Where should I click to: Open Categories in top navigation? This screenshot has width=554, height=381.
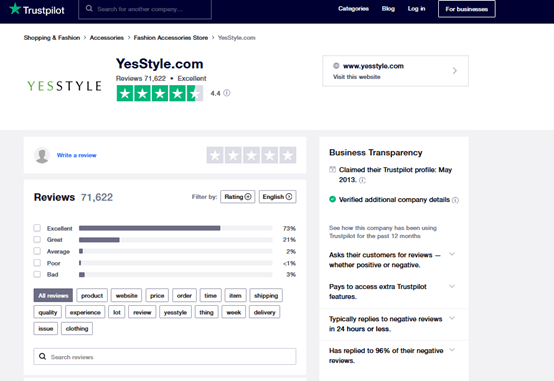[353, 8]
